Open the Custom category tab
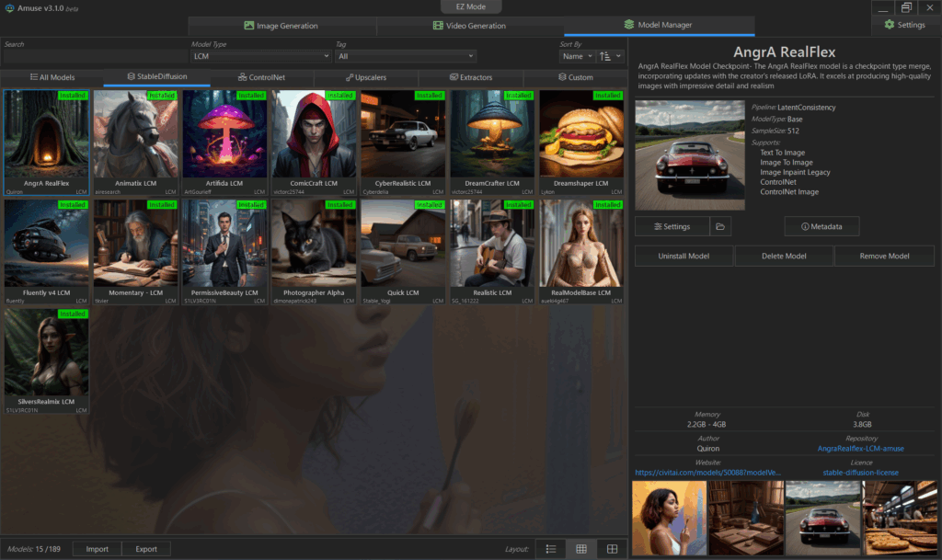Screen dimensions: 942x560 point(576,77)
